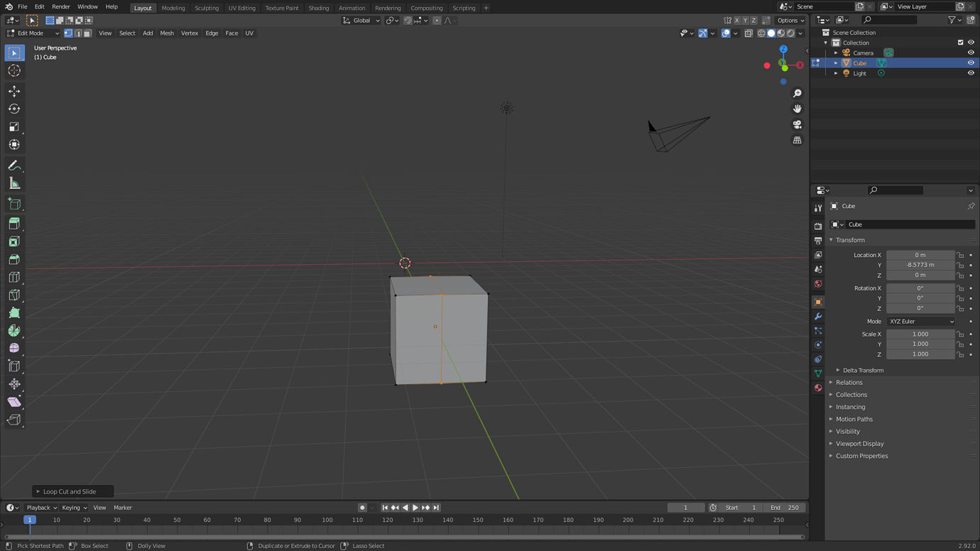Open the Modifier properties wrench tab
The image size is (980, 551).
tap(818, 316)
